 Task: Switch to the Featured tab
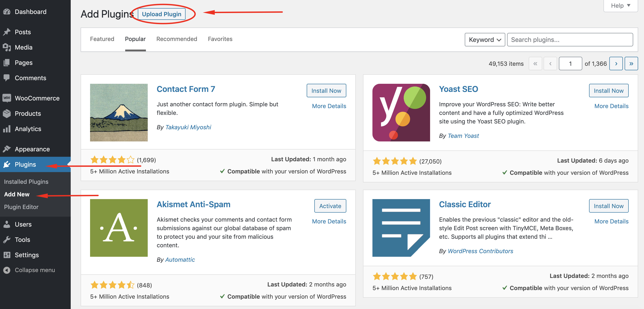click(102, 39)
